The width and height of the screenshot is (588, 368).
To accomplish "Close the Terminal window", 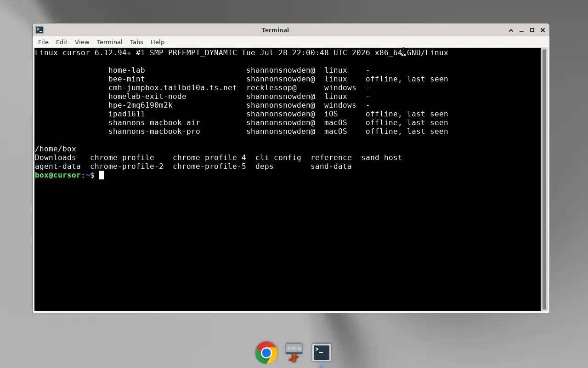I will [x=543, y=30].
